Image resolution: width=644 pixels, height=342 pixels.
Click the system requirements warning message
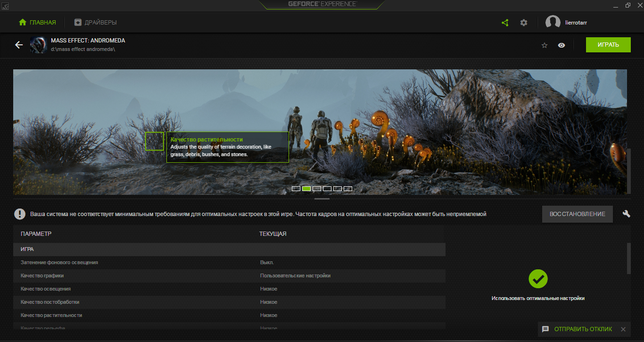[x=258, y=214]
